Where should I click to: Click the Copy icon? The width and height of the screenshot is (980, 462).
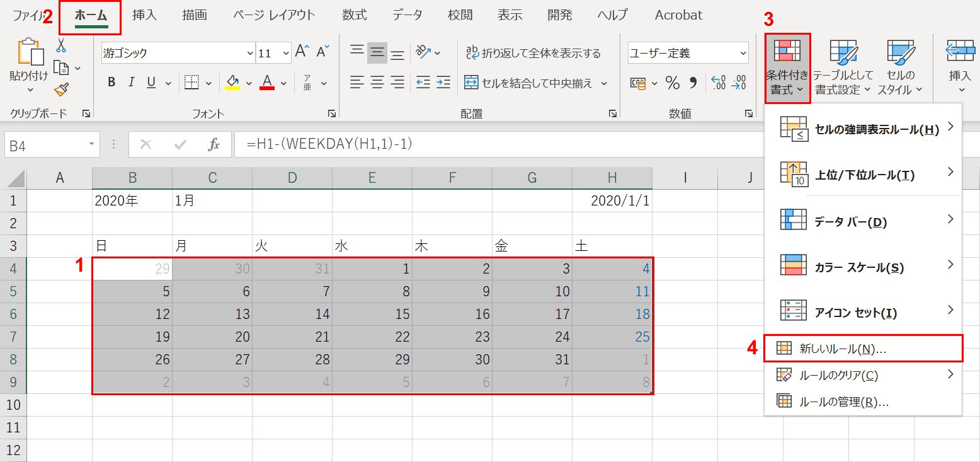click(x=61, y=67)
